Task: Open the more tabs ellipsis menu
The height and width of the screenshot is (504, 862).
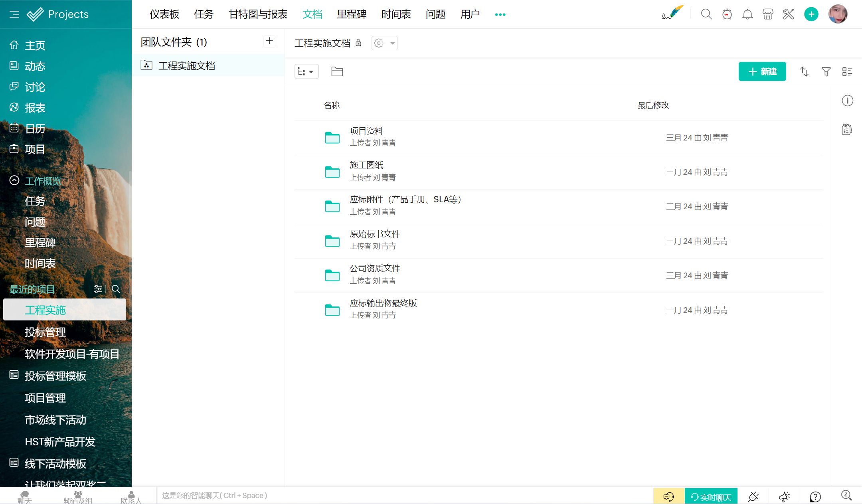Action: coord(500,14)
